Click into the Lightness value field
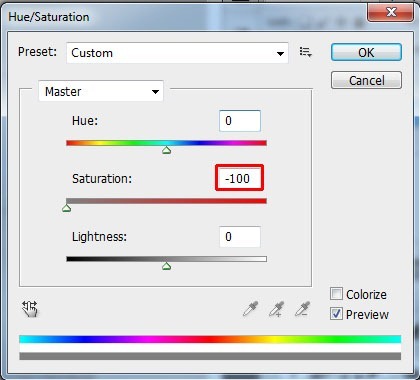 coord(240,237)
